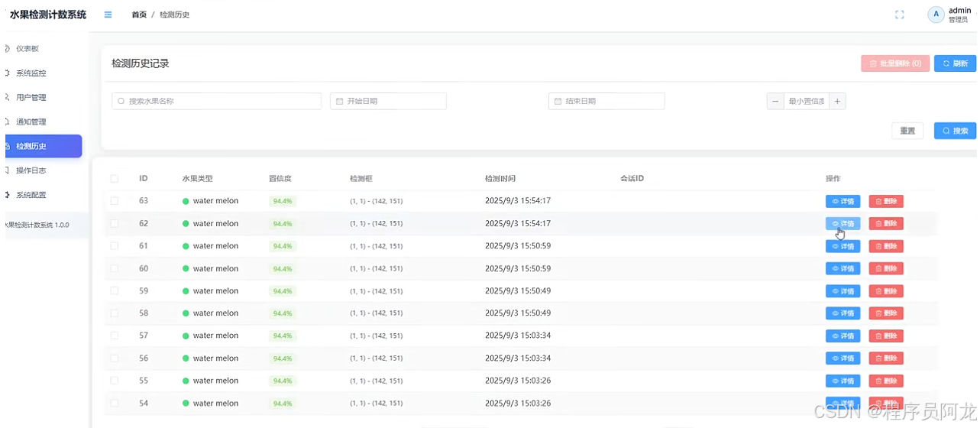Open 系统配置 menu item
The width and height of the screenshot is (980, 428).
point(31,195)
